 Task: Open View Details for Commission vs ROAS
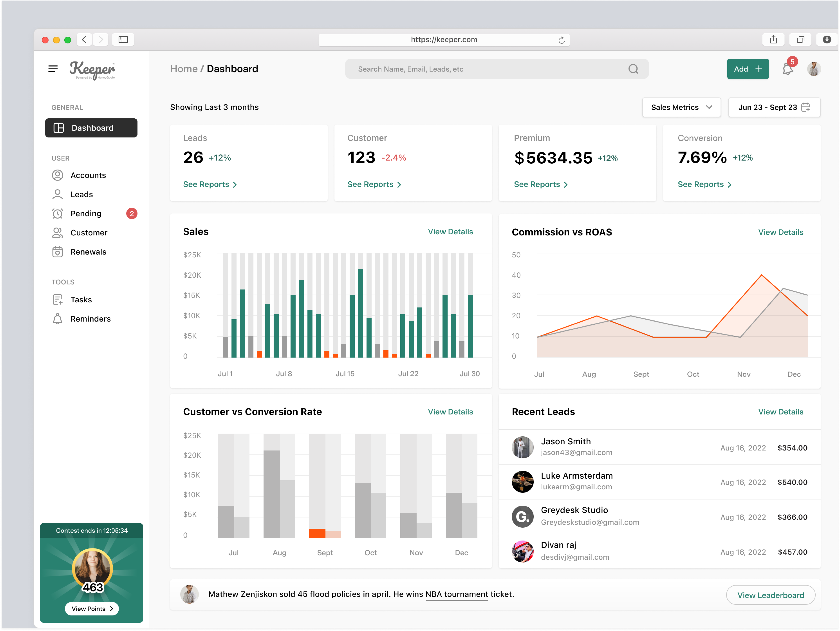780,232
